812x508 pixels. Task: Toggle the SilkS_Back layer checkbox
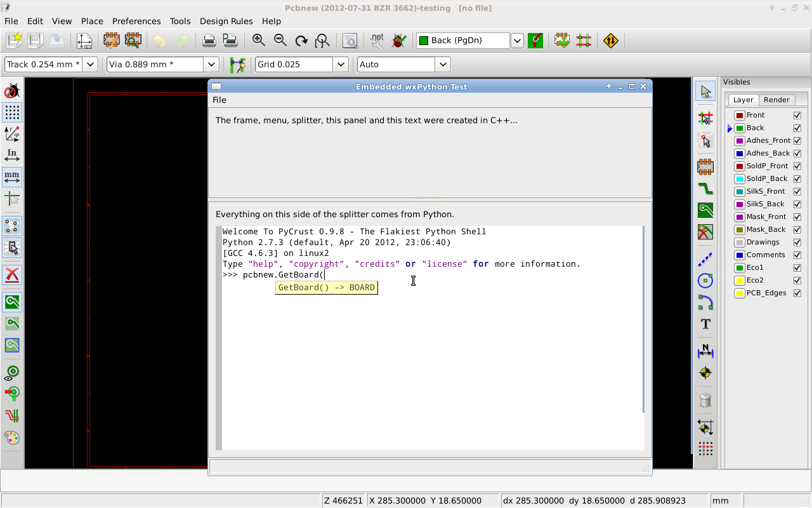[797, 204]
